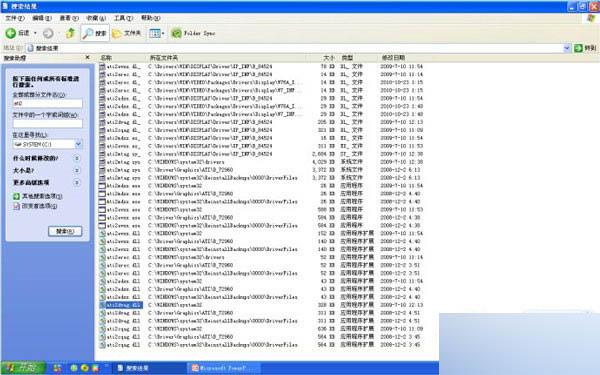600x375 pixels.
Task: Select the ati2evxx.ex_ file row
Action: tap(124, 146)
